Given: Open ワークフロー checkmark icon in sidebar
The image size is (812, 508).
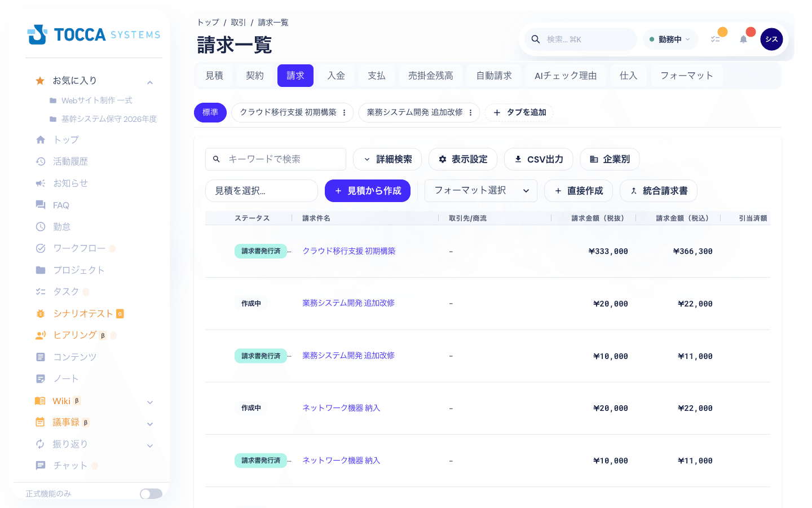Looking at the screenshot, I should (41, 248).
